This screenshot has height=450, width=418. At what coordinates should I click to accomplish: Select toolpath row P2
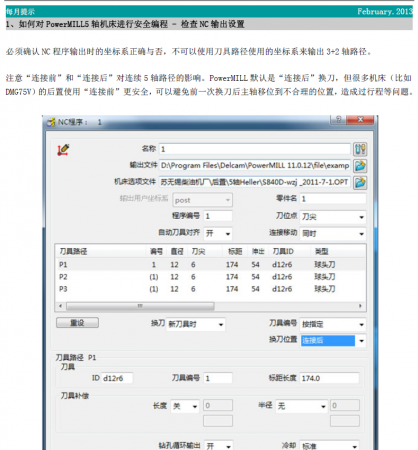(x=210, y=277)
